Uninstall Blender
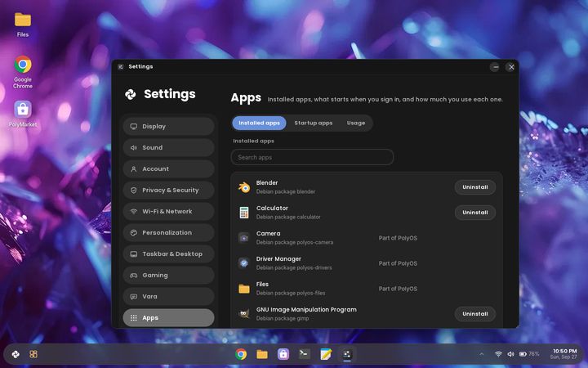The image size is (588, 368). (475, 187)
